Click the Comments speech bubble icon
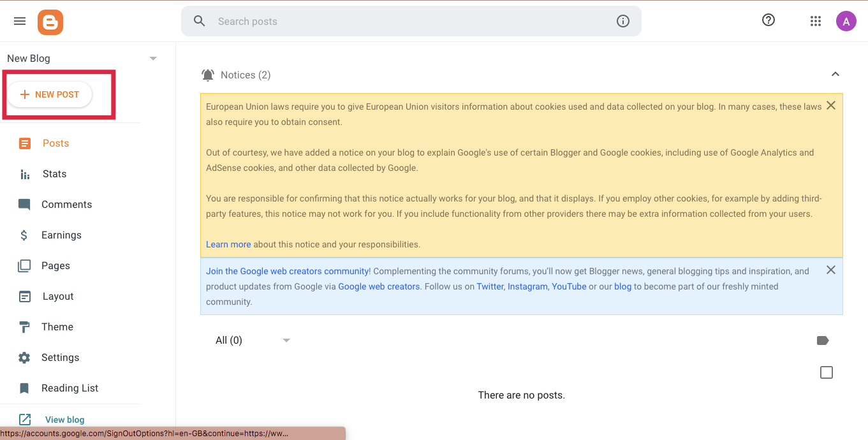Screen dimensions: 868x440 point(24,205)
